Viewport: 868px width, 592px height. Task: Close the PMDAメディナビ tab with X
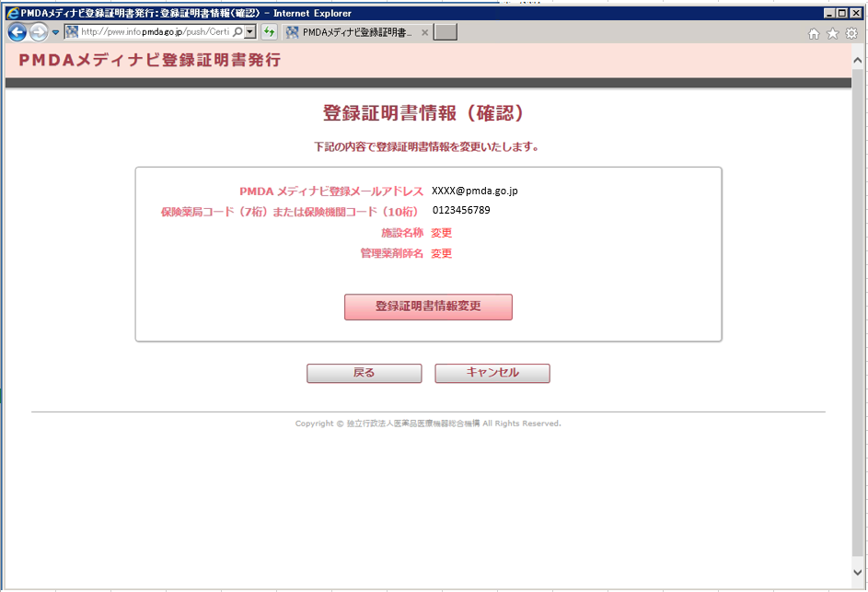click(424, 32)
